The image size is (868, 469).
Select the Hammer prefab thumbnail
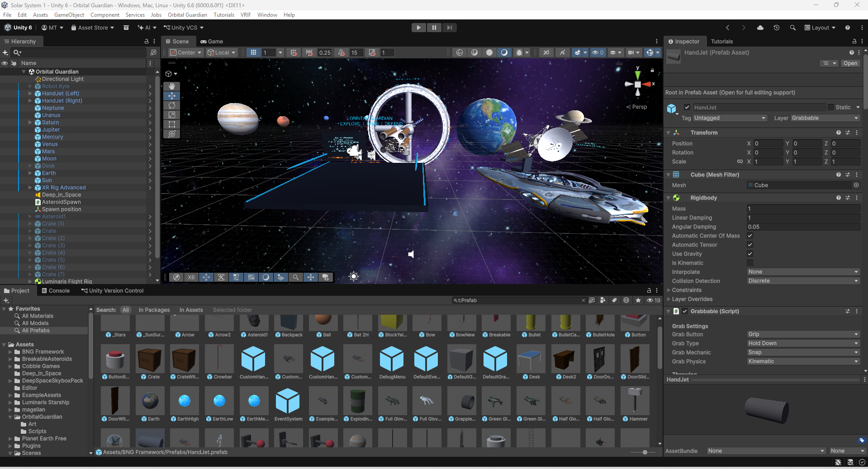[x=635, y=401]
